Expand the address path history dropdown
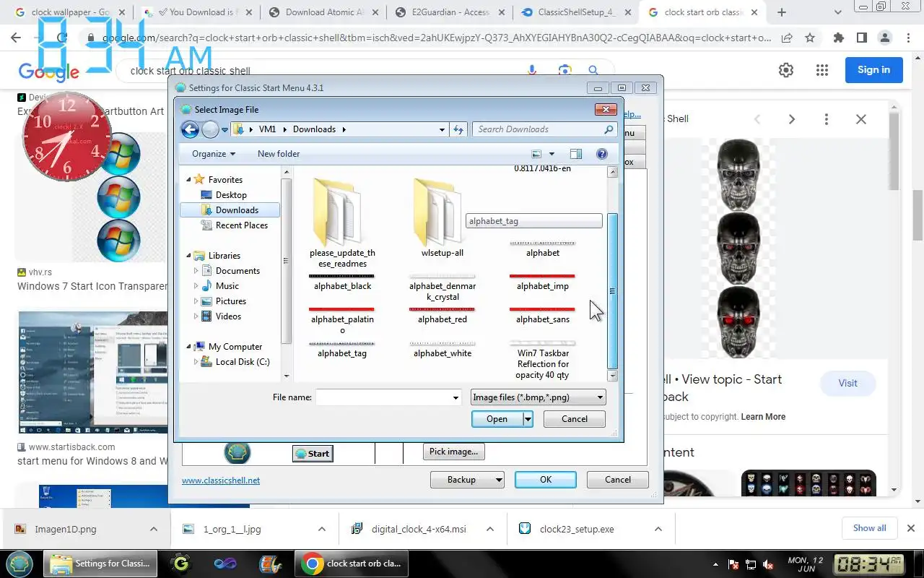 point(442,129)
